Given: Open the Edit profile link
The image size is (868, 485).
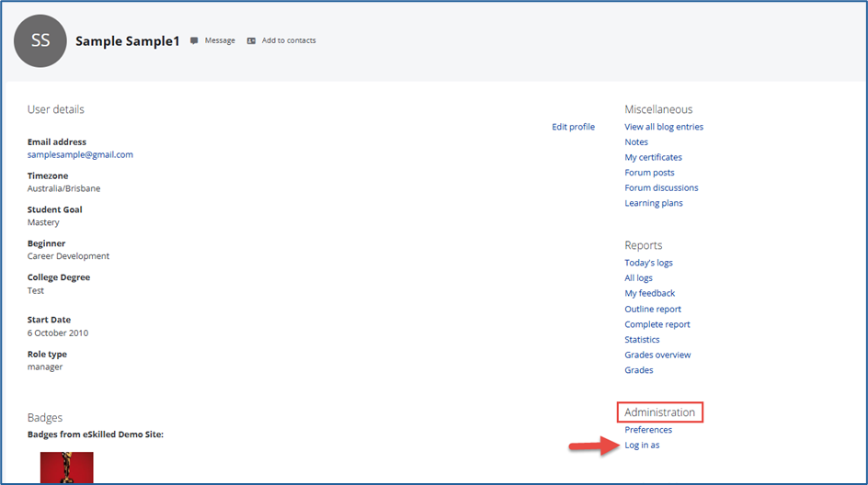Looking at the screenshot, I should 573,127.
